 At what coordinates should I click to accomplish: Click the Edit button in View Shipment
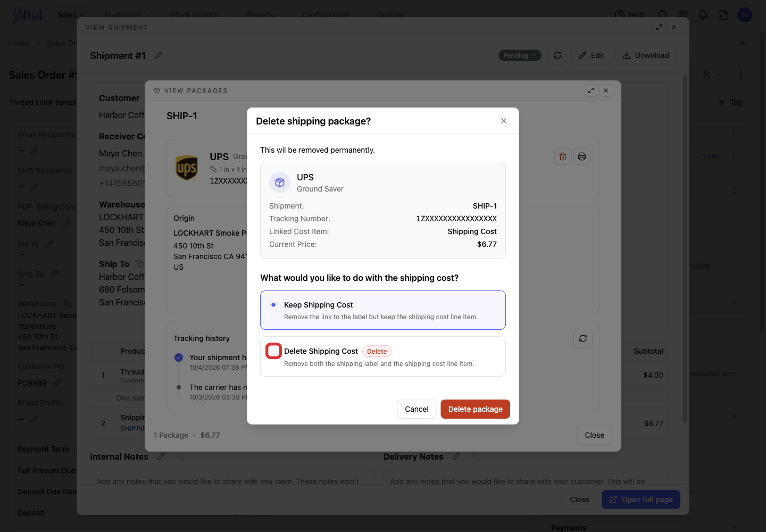coord(592,55)
